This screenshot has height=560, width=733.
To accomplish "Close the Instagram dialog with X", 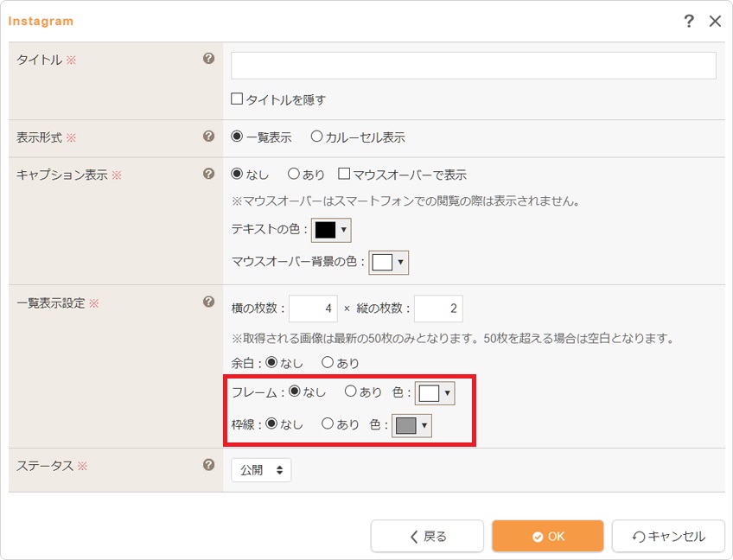I will point(715,21).
